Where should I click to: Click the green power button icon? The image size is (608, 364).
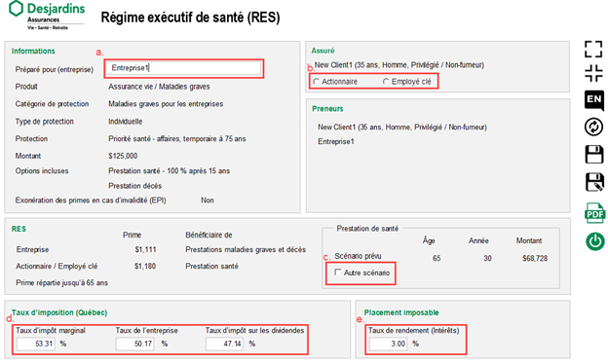click(x=594, y=241)
